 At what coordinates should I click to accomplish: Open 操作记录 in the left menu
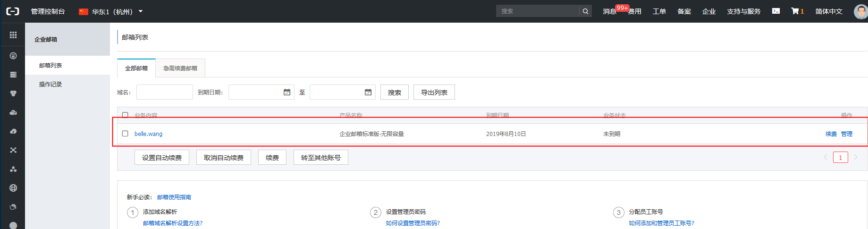[x=51, y=85]
